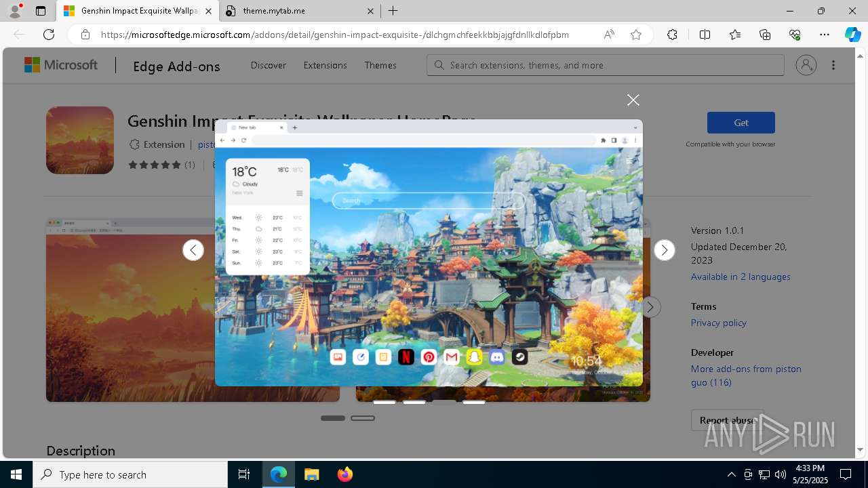Add this page to favorites
868x488 pixels.
(x=636, y=35)
